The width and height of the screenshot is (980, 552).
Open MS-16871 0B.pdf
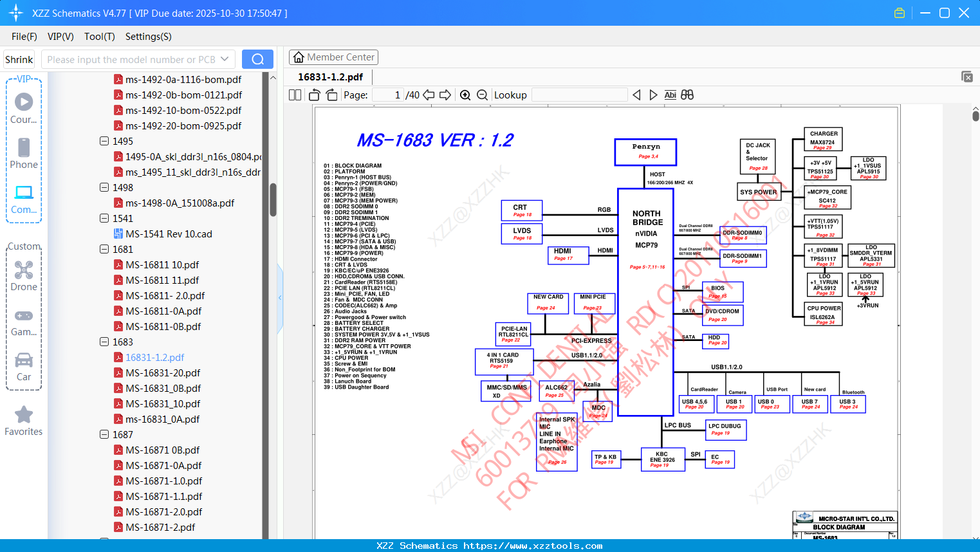(162, 450)
